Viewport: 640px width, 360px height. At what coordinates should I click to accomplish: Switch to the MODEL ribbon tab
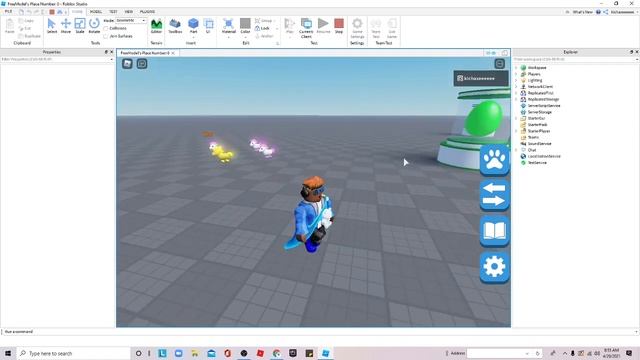click(96, 12)
